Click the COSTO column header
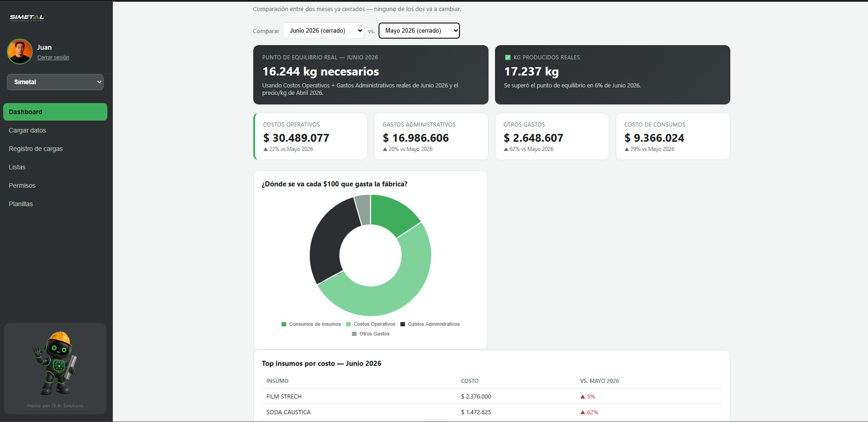868x422 pixels. click(470, 381)
